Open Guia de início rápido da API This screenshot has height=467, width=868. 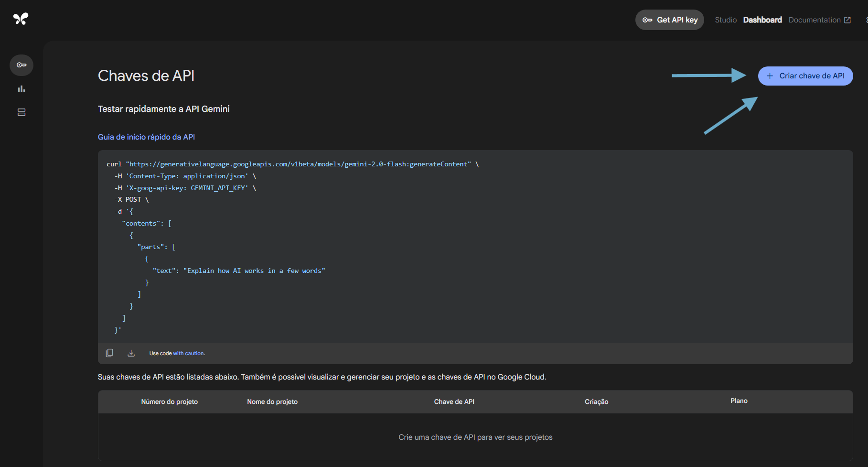[146, 137]
